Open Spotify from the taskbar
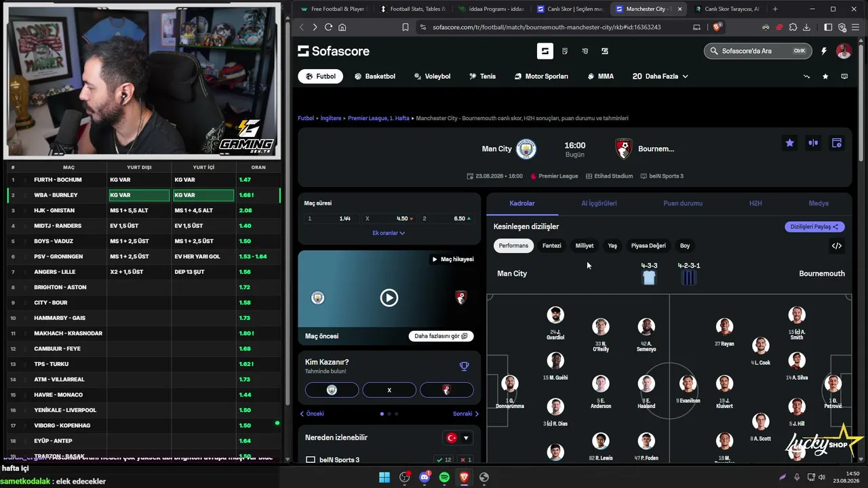868x488 pixels. (444, 477)
